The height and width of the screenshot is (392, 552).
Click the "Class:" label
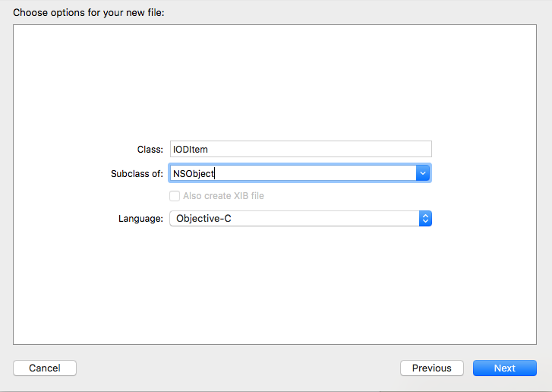tap(150, 150)
